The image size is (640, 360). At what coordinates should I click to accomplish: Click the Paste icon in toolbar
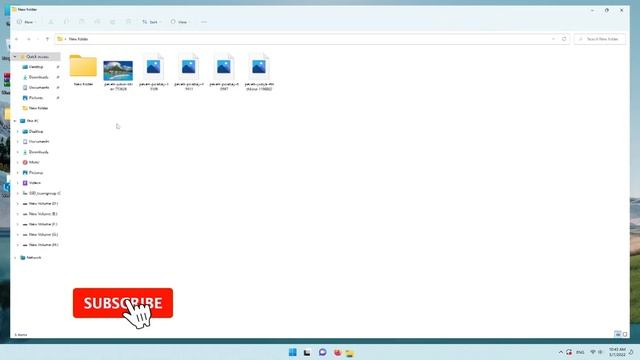[82, 22]
